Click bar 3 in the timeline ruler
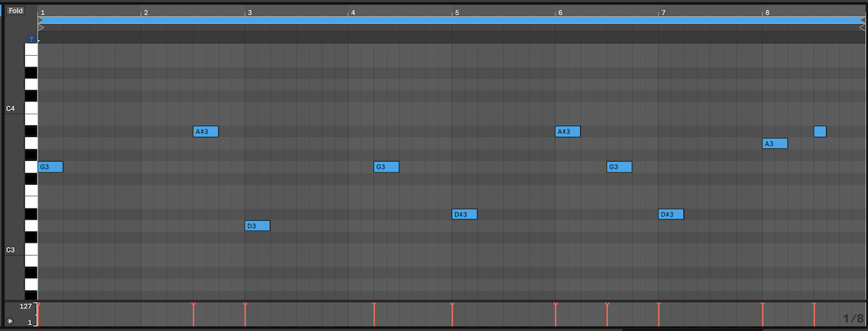Image resolution: width=868 pixels, height=331 pixels. [249, 12]
